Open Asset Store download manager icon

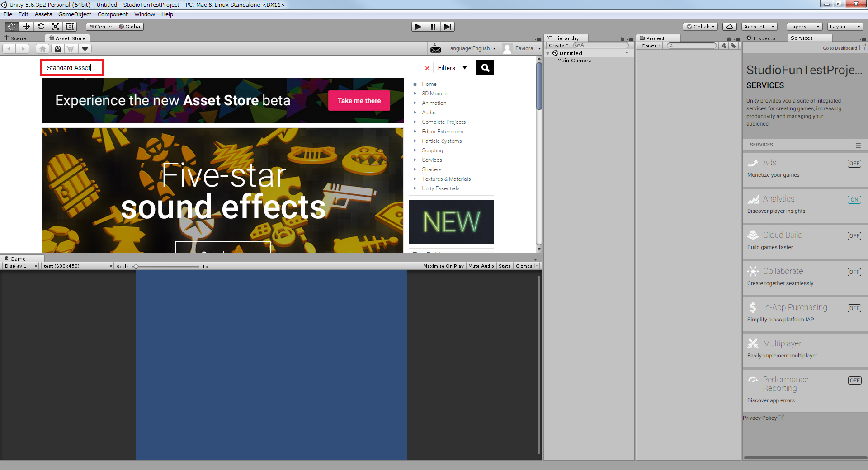click(x=57, y=49)
